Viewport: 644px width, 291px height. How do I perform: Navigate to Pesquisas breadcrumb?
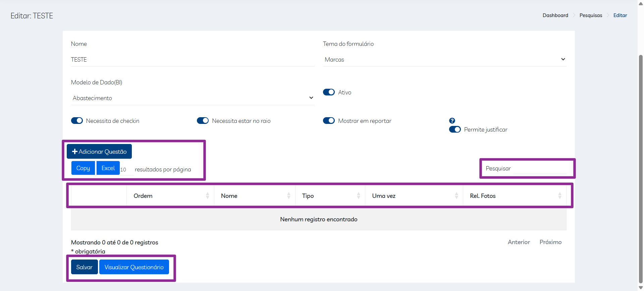(x=591, y=15)
